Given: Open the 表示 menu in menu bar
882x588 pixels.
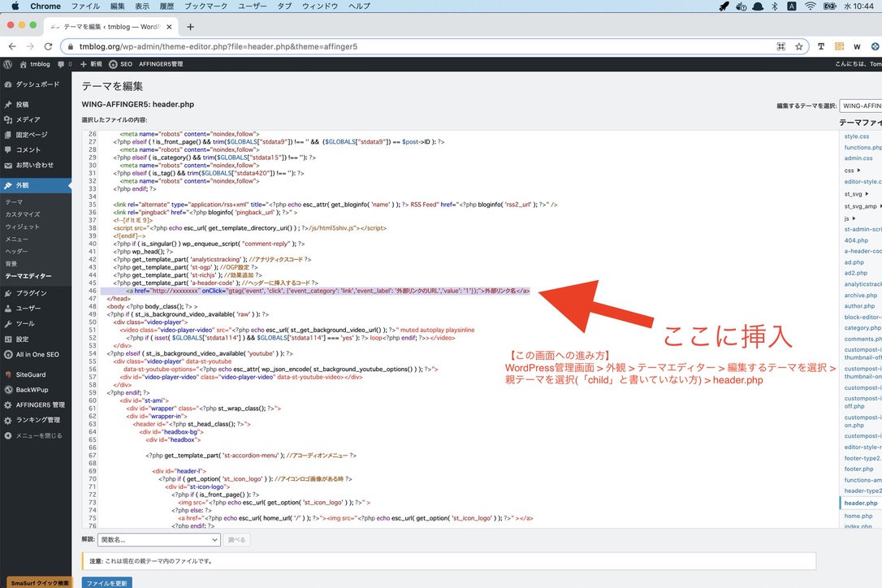Looking at the screenshot, I should coord(142,6).
